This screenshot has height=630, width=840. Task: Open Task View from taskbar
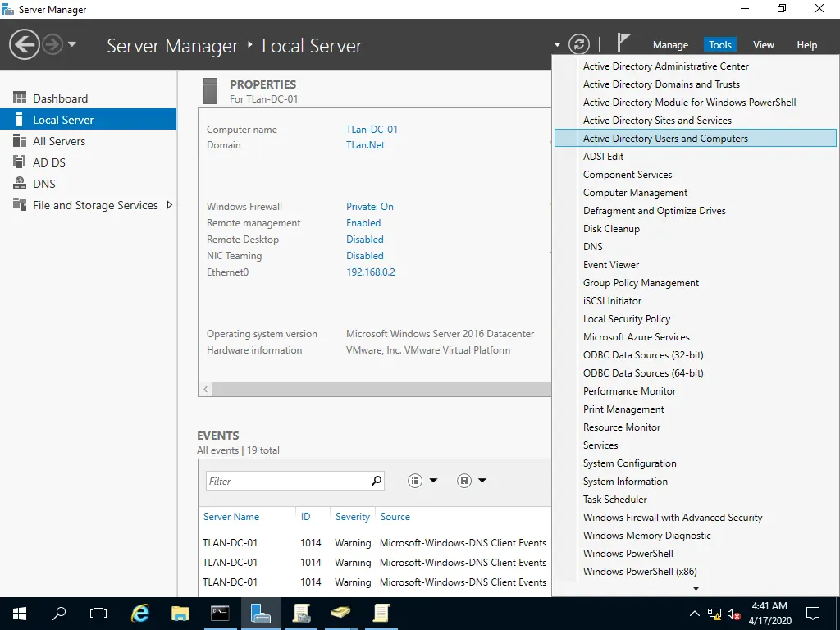point(98,614)
